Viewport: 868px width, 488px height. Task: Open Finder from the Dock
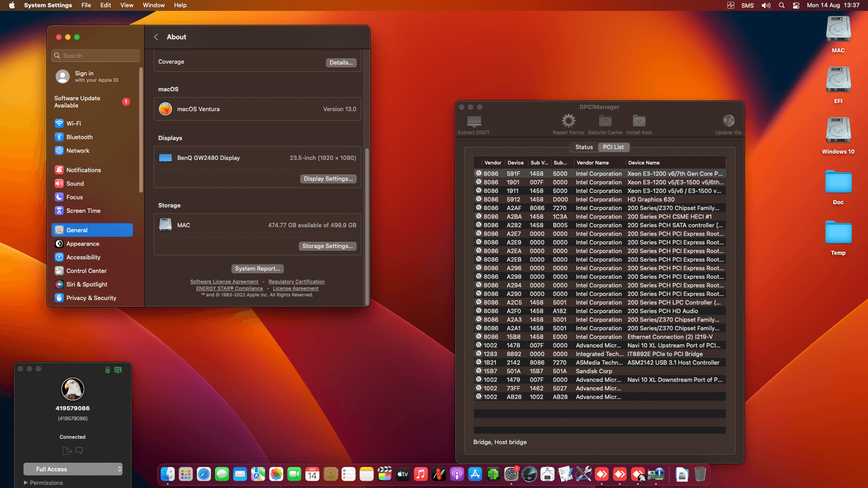[168, 474]
